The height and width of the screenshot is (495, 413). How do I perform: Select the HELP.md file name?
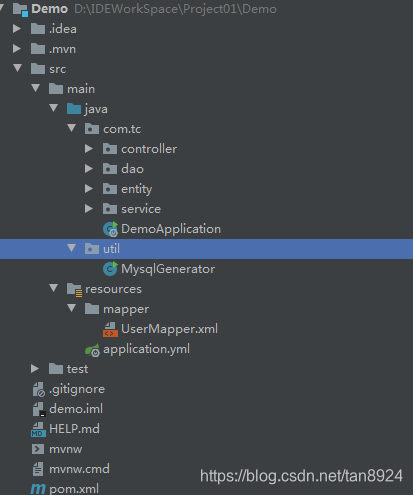click(x=74, y=429)
